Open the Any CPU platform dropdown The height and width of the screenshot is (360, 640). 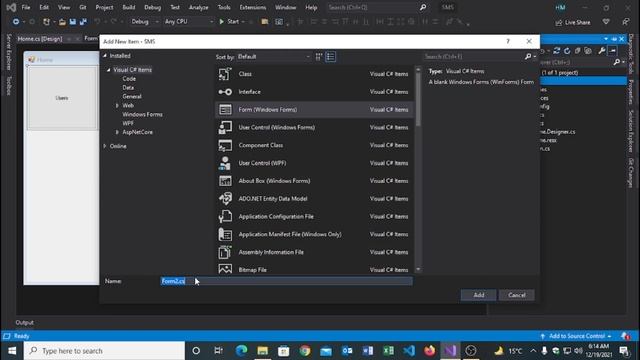[x=189, y=22]
